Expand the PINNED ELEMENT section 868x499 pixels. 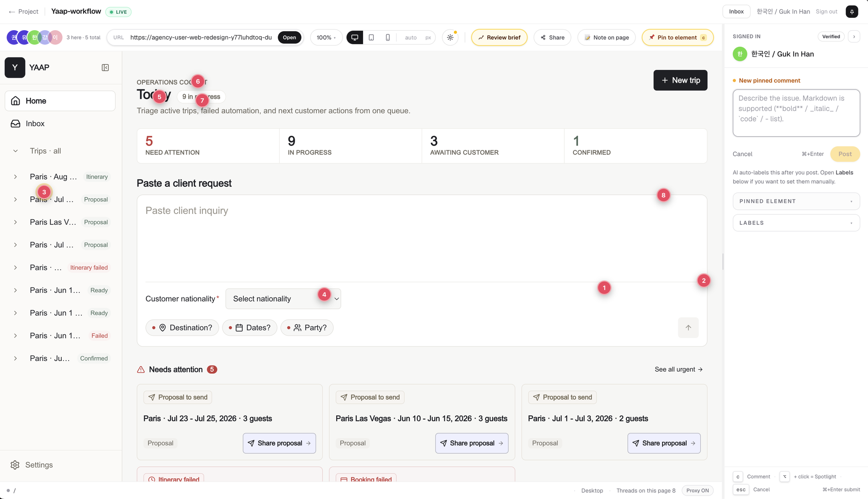pyautogui.click(x=796, y=201)
